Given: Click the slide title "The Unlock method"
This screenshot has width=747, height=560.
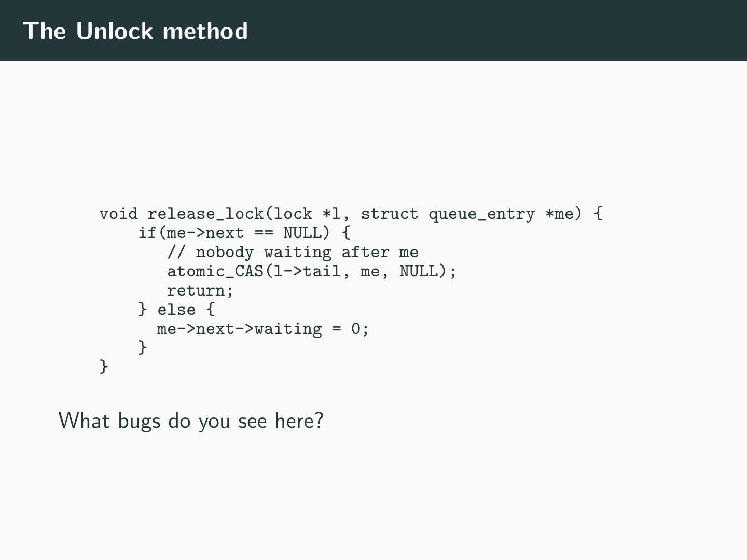Looking at the screenshot, I should [135, 31].
